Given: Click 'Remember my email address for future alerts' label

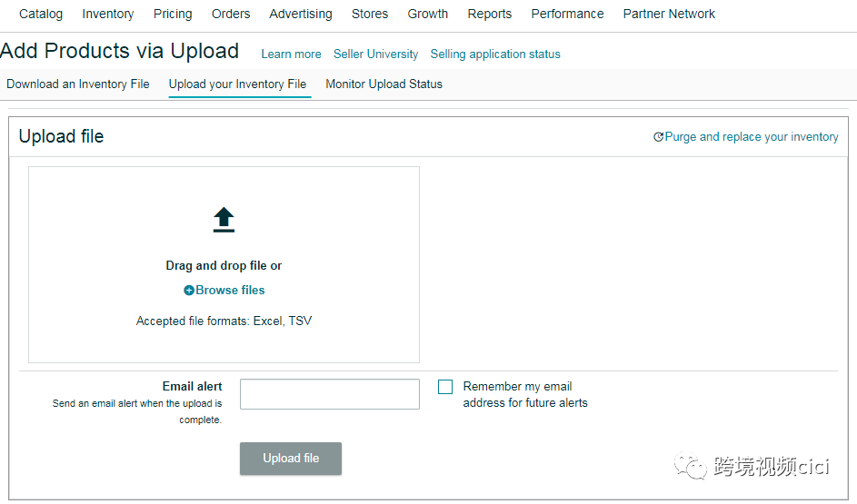Looking at the screenshot, I should pyautogui.click(x=525, y=395).
